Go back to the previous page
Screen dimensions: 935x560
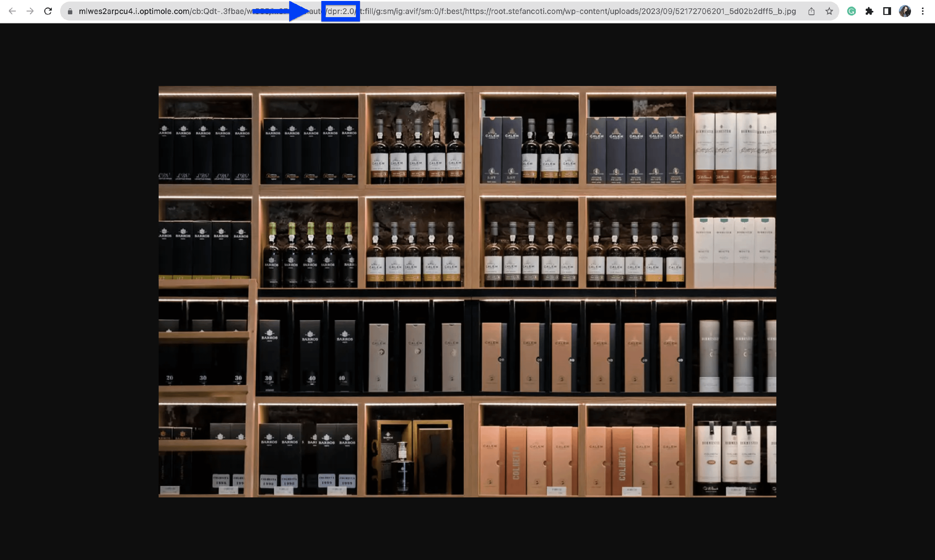12,11
